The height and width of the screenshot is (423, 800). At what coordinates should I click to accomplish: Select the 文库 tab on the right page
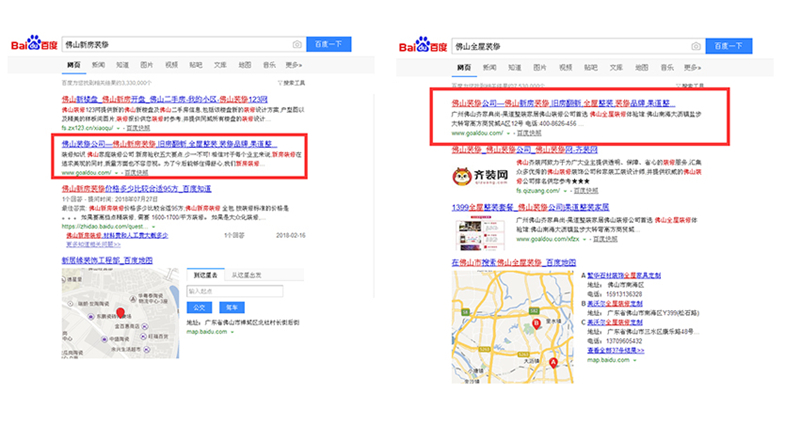(616, 67)
